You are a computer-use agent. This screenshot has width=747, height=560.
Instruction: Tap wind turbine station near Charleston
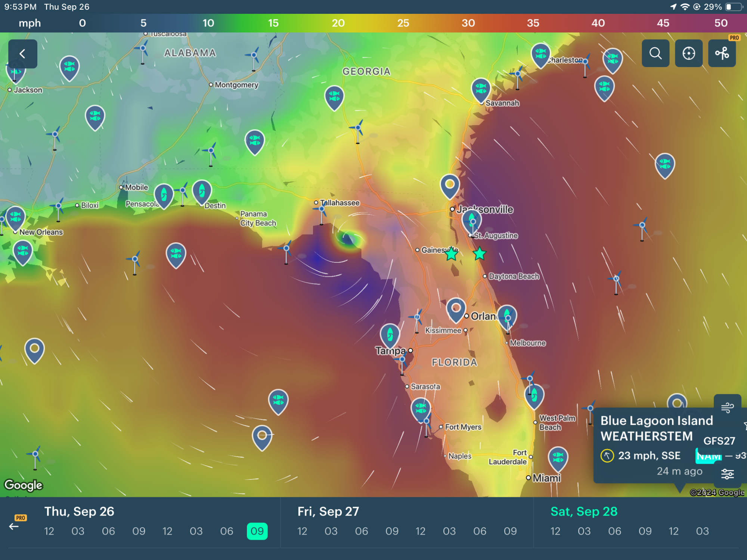pyautogui.click(x=585, y=66)
